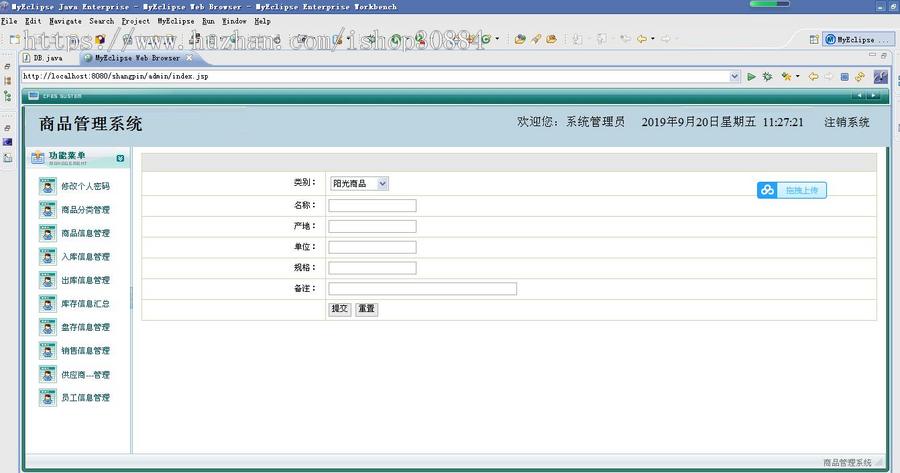900x473 pixels.
Task: Click the green Go to URL arrow
Action: click(x=751, y=76)
